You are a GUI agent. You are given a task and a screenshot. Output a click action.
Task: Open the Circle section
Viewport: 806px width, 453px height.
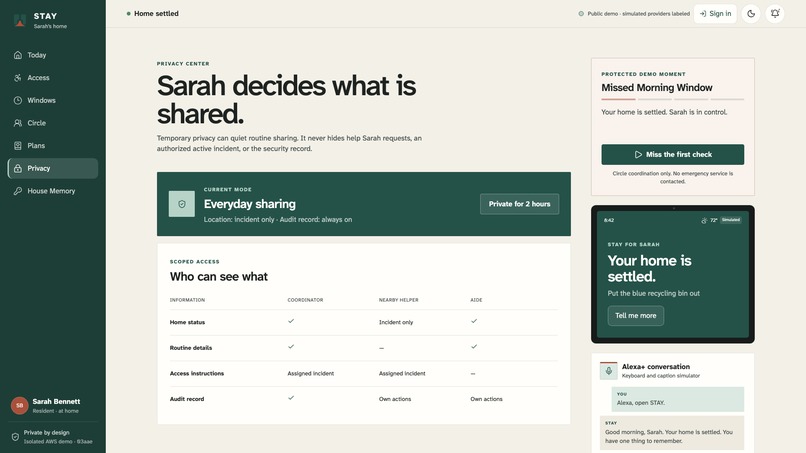pyautogui.click(x=53, y=123)
